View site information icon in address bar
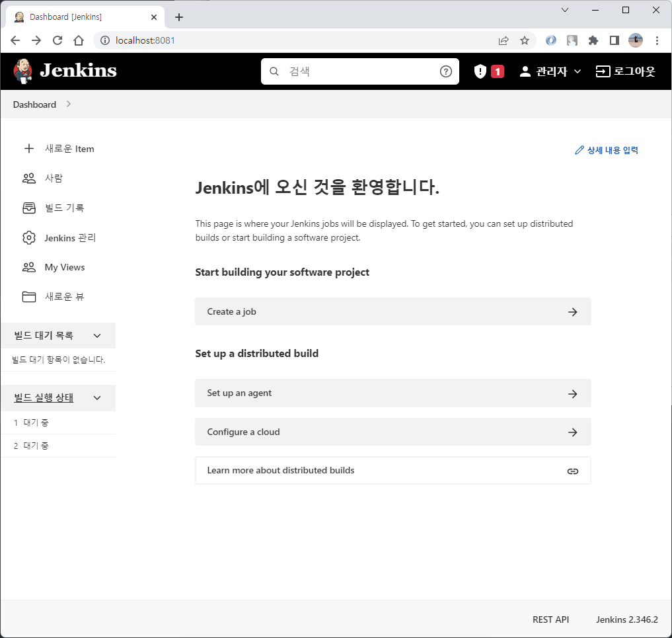The image size is (672, 638). tap(105, 40)
